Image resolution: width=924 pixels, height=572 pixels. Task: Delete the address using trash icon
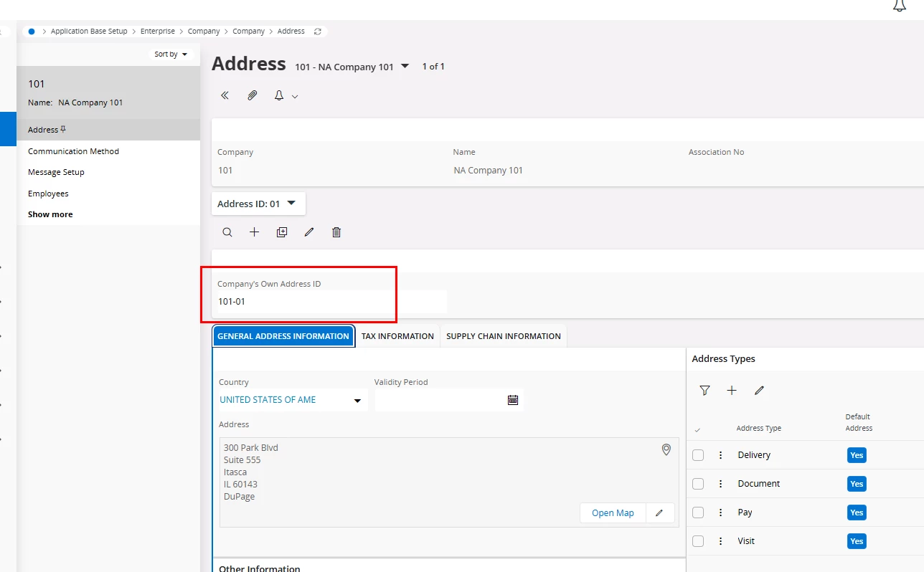pos(336,232)
